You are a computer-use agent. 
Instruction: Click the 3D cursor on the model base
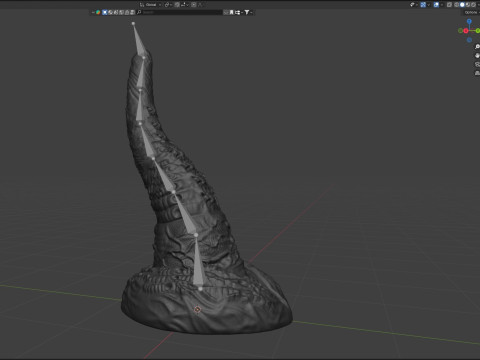point(197,310)
